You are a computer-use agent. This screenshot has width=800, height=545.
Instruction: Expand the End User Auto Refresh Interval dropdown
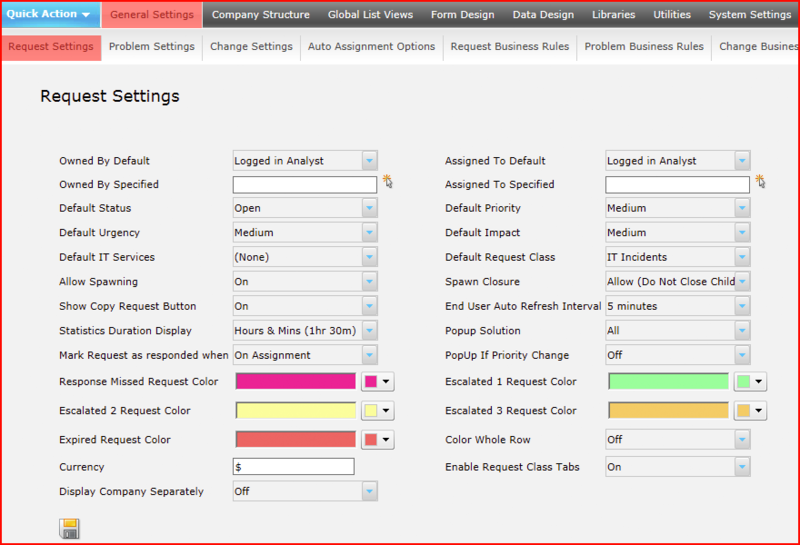coord(678,306)
